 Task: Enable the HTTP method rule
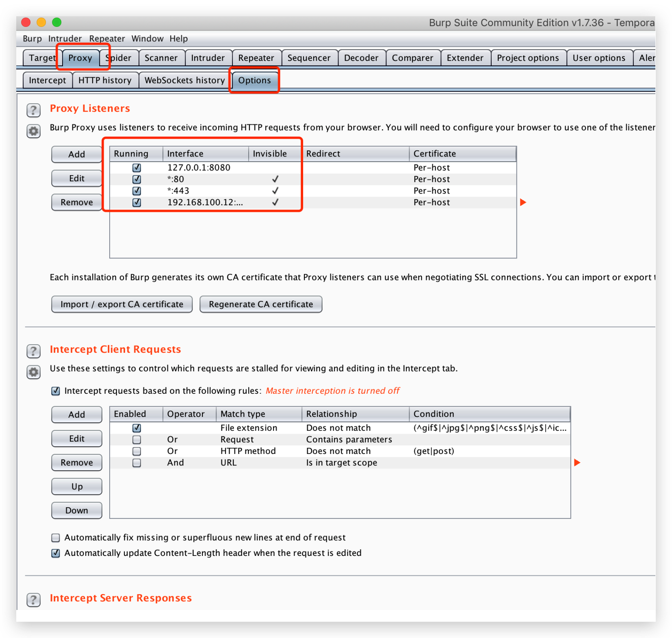137,451
